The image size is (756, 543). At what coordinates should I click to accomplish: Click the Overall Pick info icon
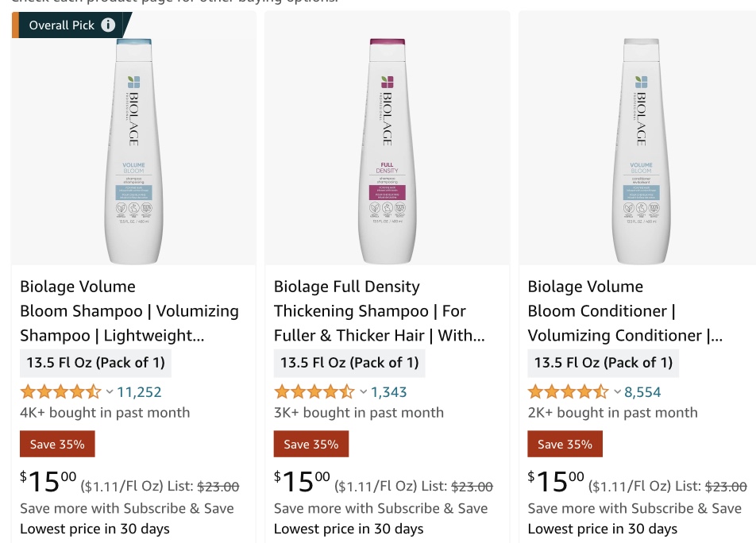point(108,25)
